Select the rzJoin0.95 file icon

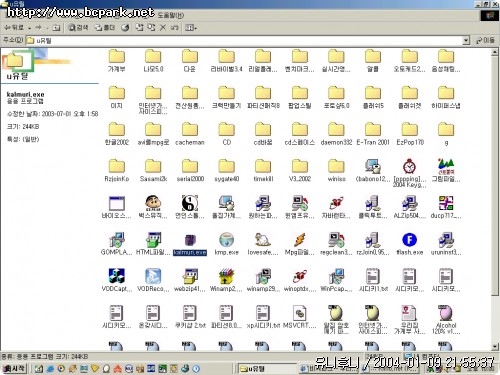373,240
